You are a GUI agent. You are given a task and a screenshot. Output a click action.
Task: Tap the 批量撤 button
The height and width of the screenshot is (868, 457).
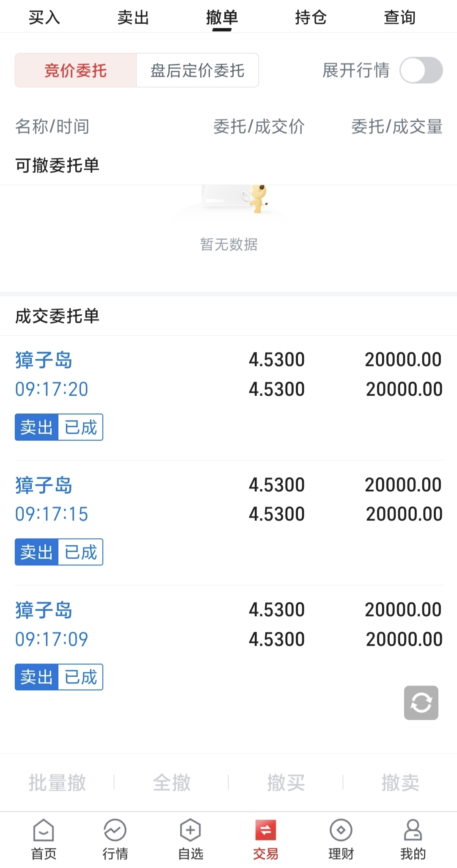pos(57,783)
